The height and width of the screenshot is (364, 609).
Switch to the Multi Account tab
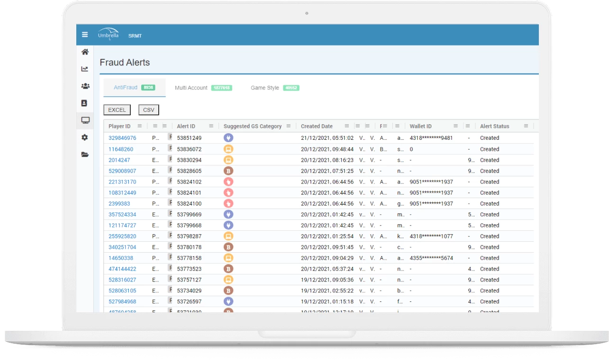(x=190, y=88)
